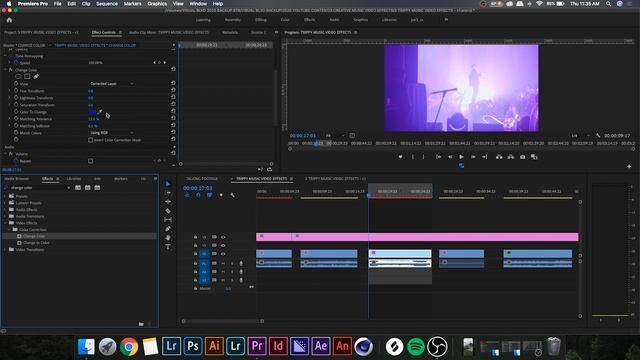Screen dimensions: 640x360
Task: Select the highlighted clip on the timeline
Action: pos(400,253)
